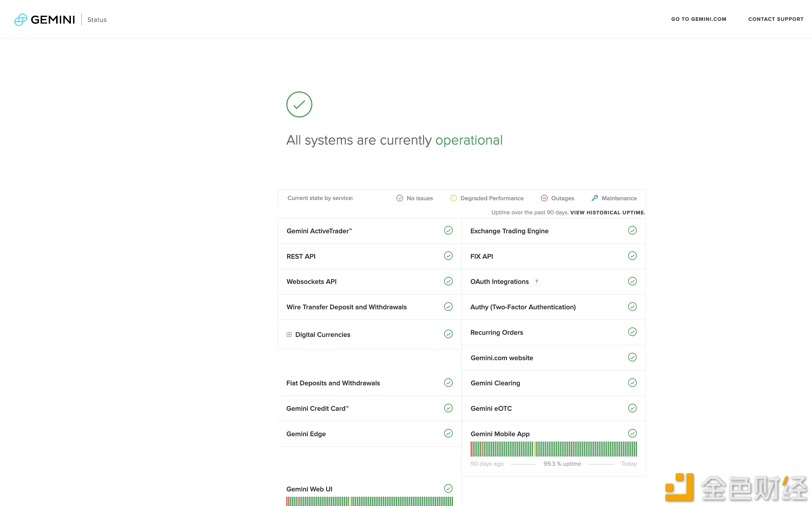Toggle the Gemini Mobile App status indicator
This screenshot has height=506, width=812.
click(633, 433)
